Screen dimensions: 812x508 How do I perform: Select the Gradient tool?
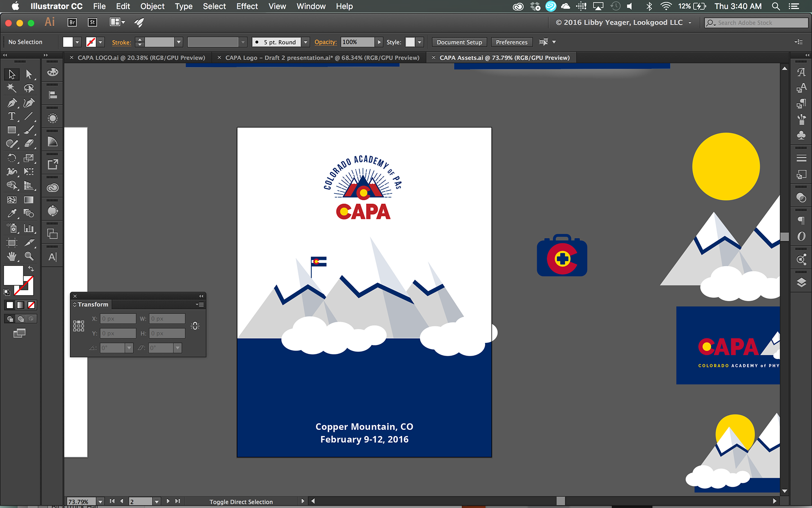pos(29,200)
